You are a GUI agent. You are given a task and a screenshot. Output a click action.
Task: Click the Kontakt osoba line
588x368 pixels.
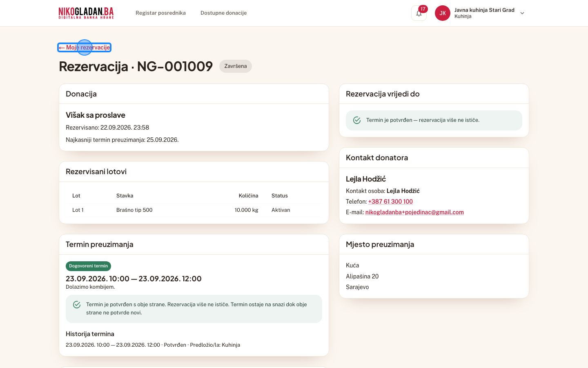click(x=383, y=191)
